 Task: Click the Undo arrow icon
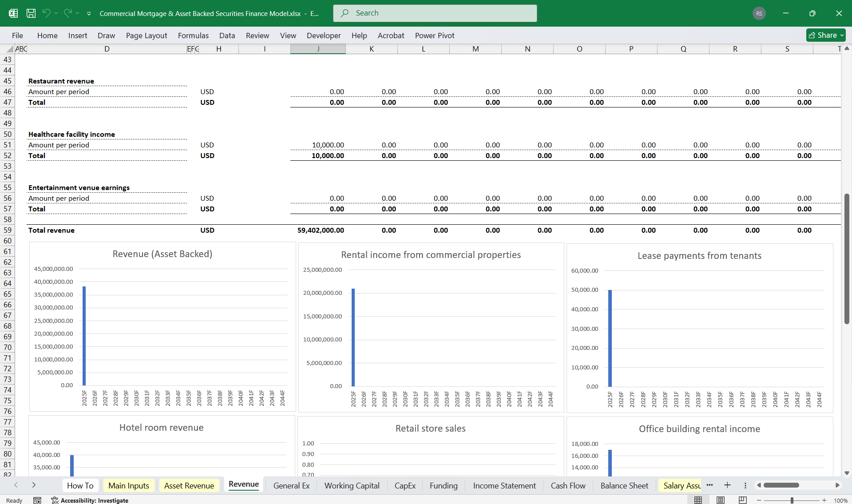pos(46,13)
